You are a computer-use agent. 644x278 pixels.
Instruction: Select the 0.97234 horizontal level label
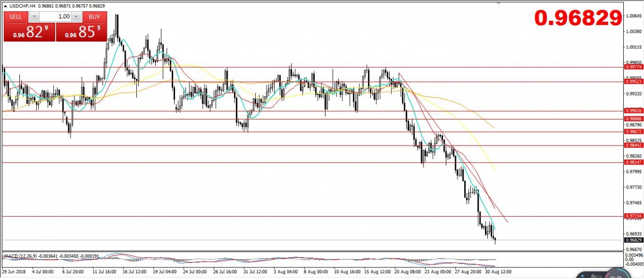[633, 216]
